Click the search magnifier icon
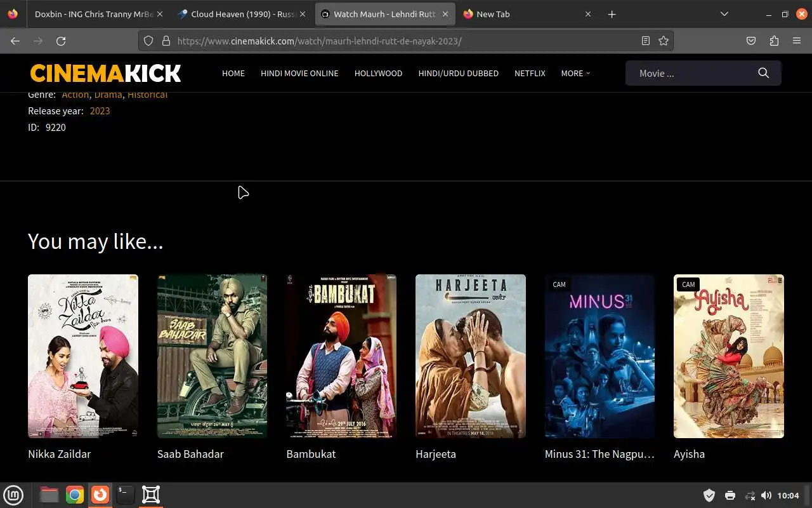Image resolution: width=812 pixels, height=508 pixels. [x=764, y=73]
